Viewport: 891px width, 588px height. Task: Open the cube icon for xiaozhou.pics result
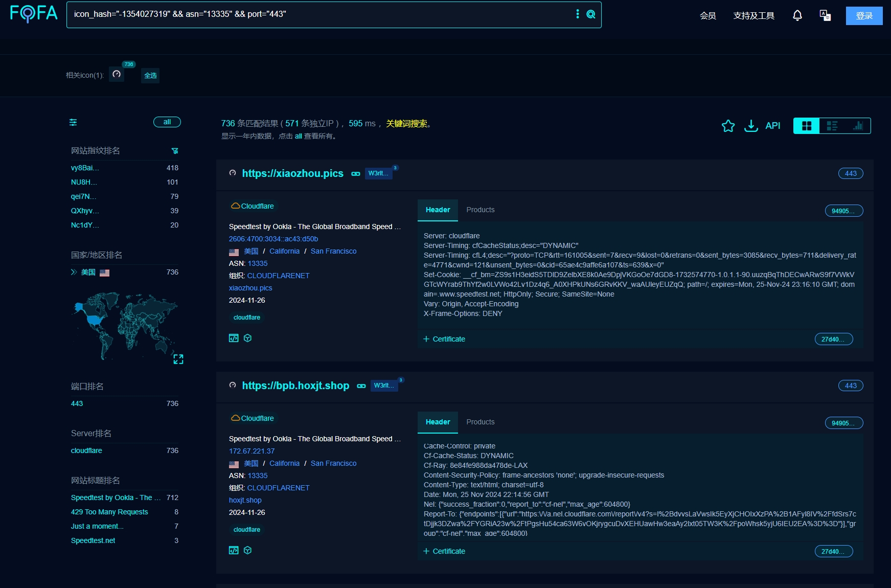click(248, 338)
